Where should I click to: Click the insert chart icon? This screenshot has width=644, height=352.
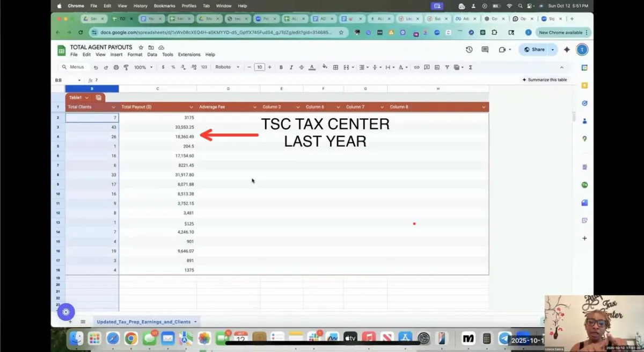tap(437, 68)
